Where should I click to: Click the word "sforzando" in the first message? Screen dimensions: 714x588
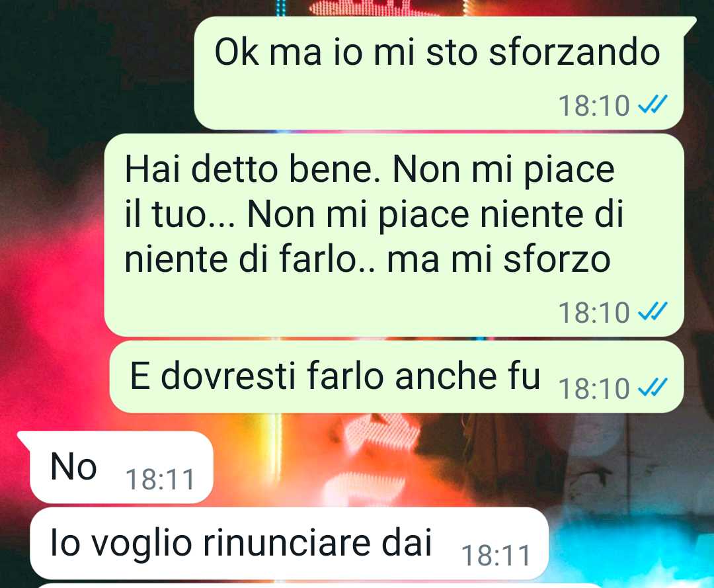pyautogui.click(x=575, y=52)
